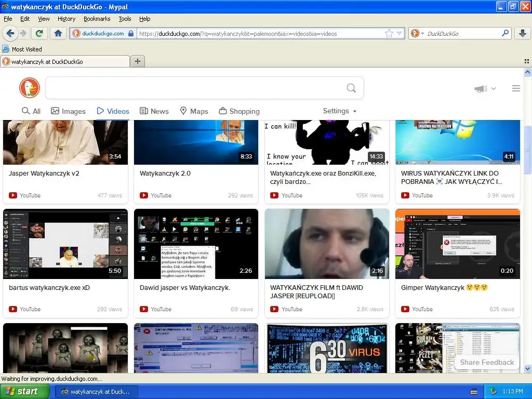Click the search magnifier in browser search box
The height and width of the screenshot is (399, 532).
pyautogui.click(x=505, y=33)
